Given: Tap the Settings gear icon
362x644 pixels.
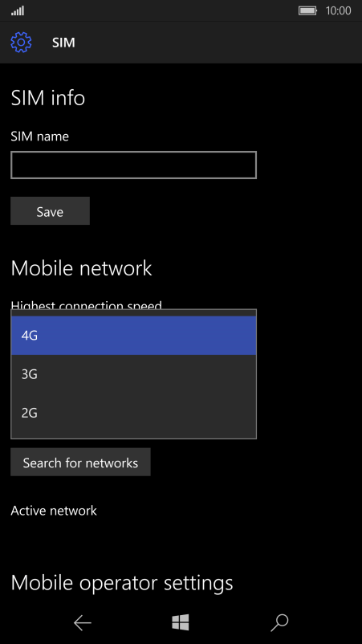Looking at the screenshot, I should [21, 43].
